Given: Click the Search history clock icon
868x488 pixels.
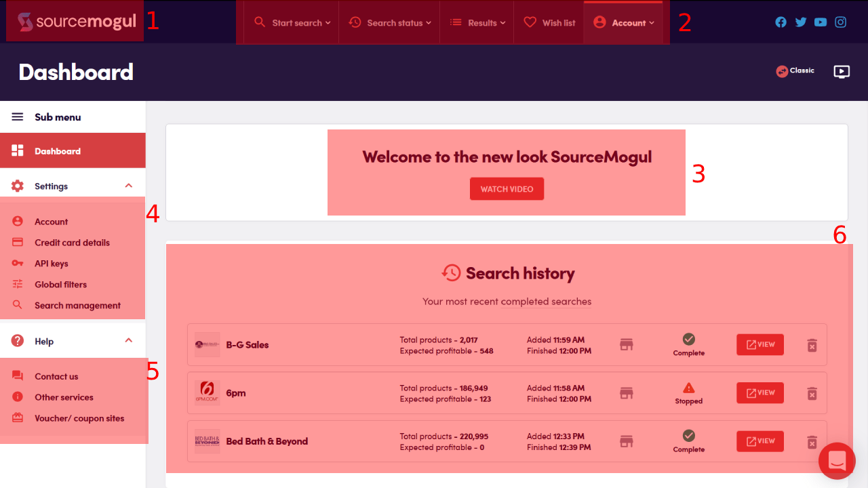Looking at the screenshot, I should coord(451,273).
